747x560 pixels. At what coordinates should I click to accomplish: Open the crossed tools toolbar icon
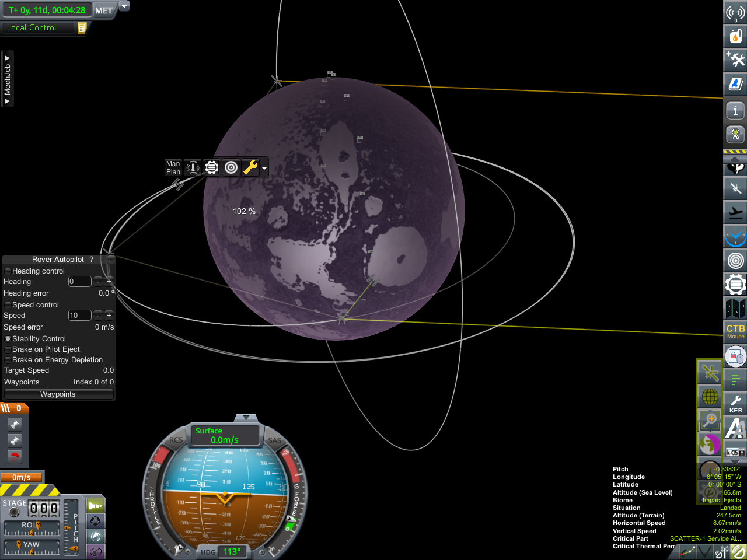735,60
